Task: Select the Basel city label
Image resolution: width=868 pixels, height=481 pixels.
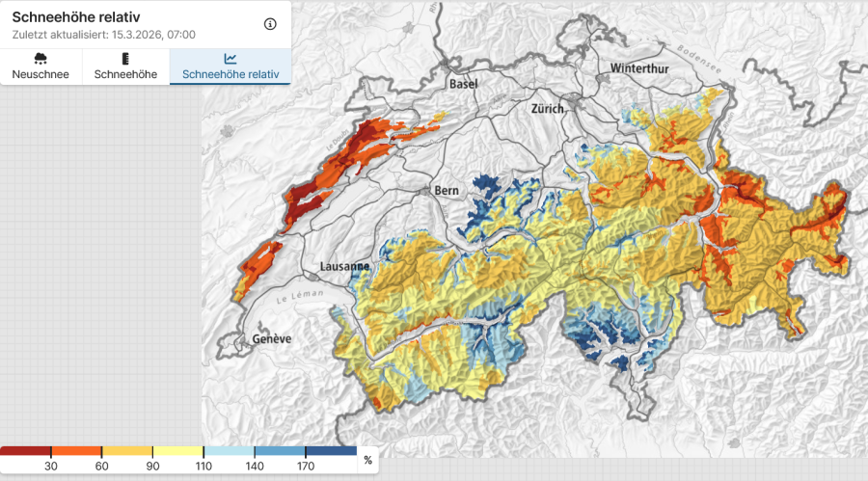Action: click(x=463, y=84)
